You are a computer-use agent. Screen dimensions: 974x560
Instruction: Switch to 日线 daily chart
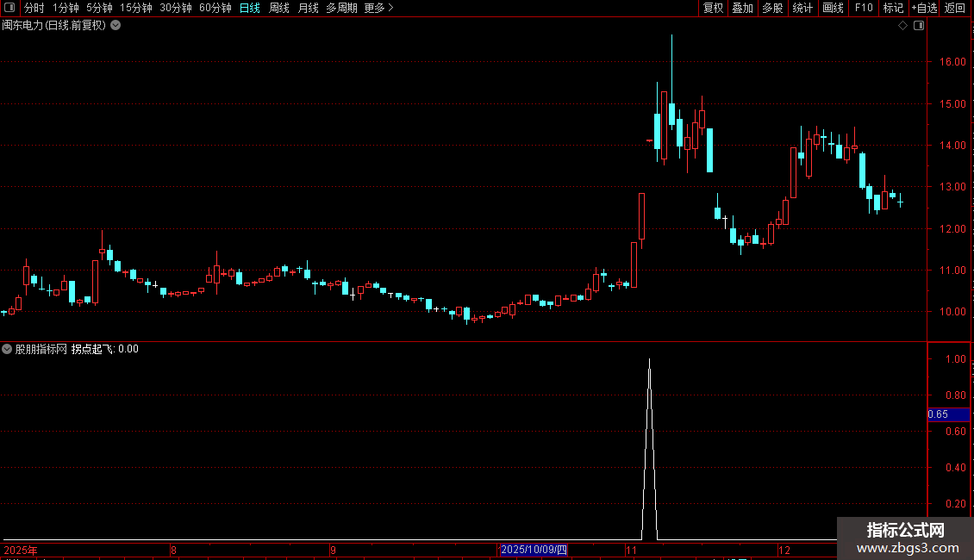pyautogui.click(x=250, y=8)
